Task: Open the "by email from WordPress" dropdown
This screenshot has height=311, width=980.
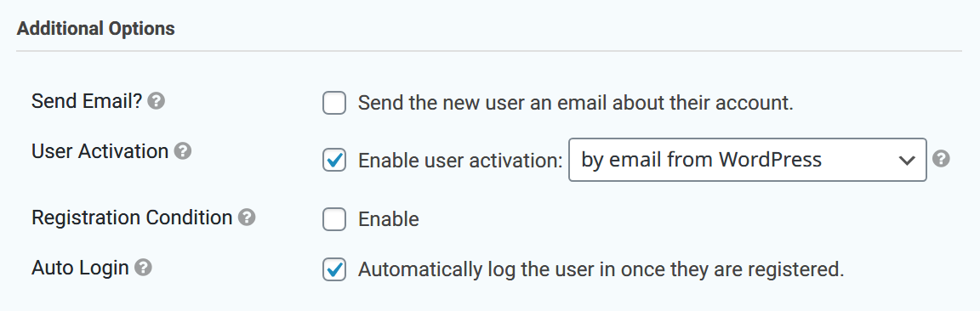Action: point(748,160)
